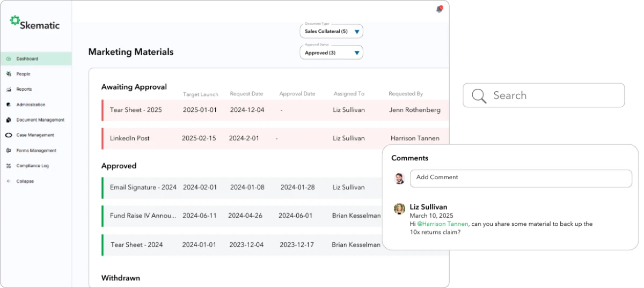Open Compliance Log in the sidebar
Image resolution: width=644 pixels, height=288 pixels.
32,166
